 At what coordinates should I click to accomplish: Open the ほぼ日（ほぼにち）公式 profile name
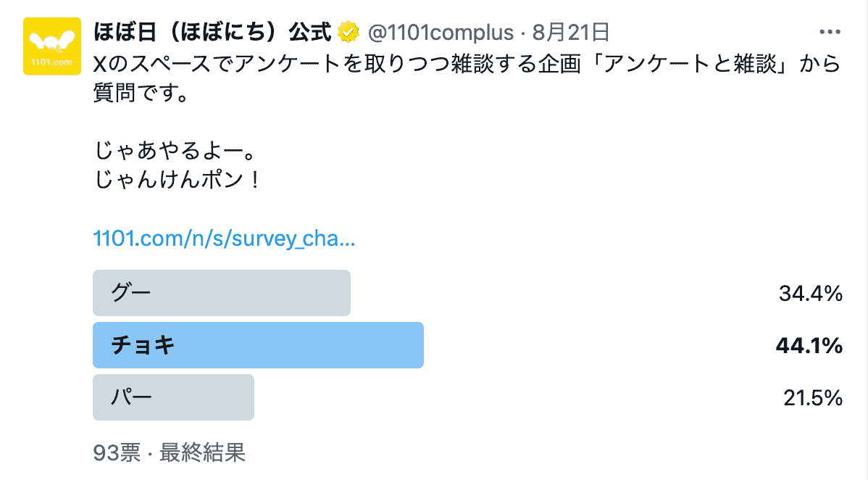[x=213, y=33]
